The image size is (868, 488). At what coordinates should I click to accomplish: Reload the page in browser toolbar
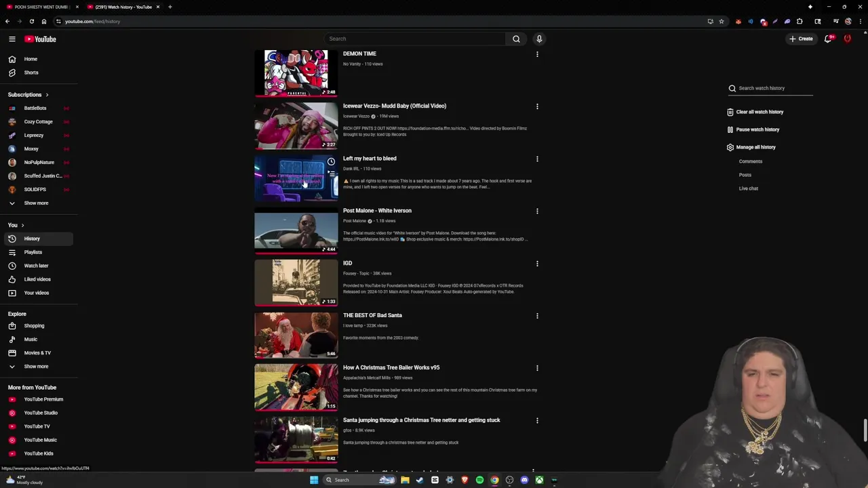pyautogui.click(x=31, y=21)
